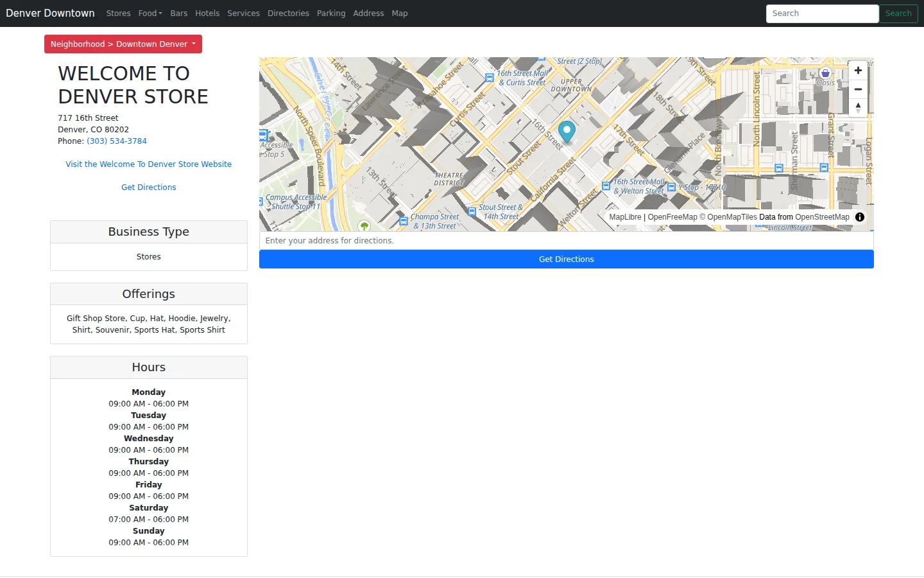Screen dimensions: 924x578
Task: Click the address for directions input
Action: 567,241
